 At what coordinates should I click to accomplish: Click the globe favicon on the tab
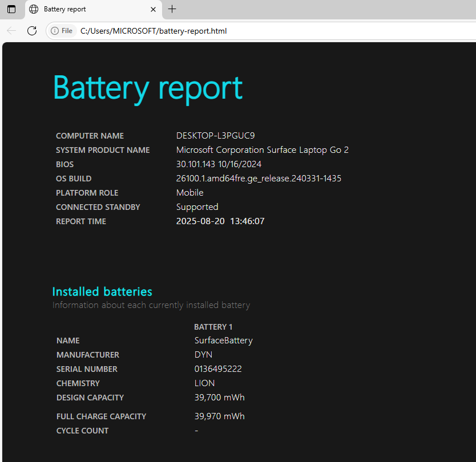34,9
